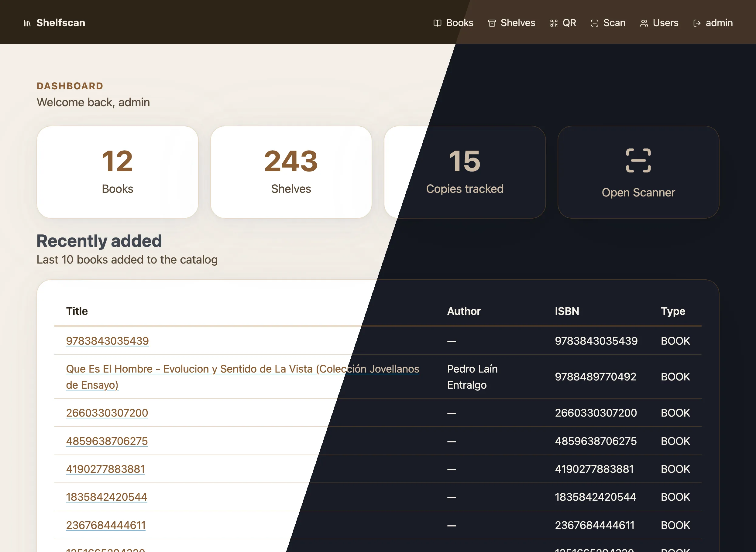Open the QR nav item
This screenshot has width=756, height=552.
563,23
